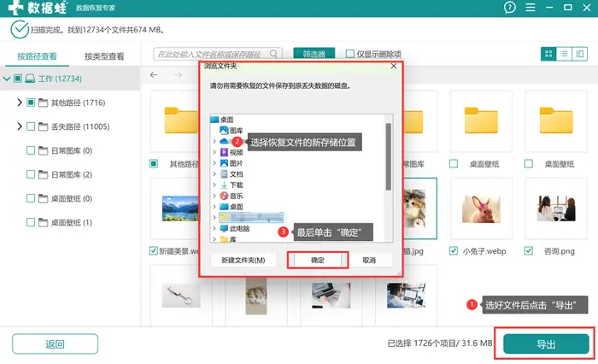The width and height of the screenshot is (598, 364).
Task: Select the OneDrive cloud icon in the dialog
Action: pyautogui.click(x=224, y=142)
